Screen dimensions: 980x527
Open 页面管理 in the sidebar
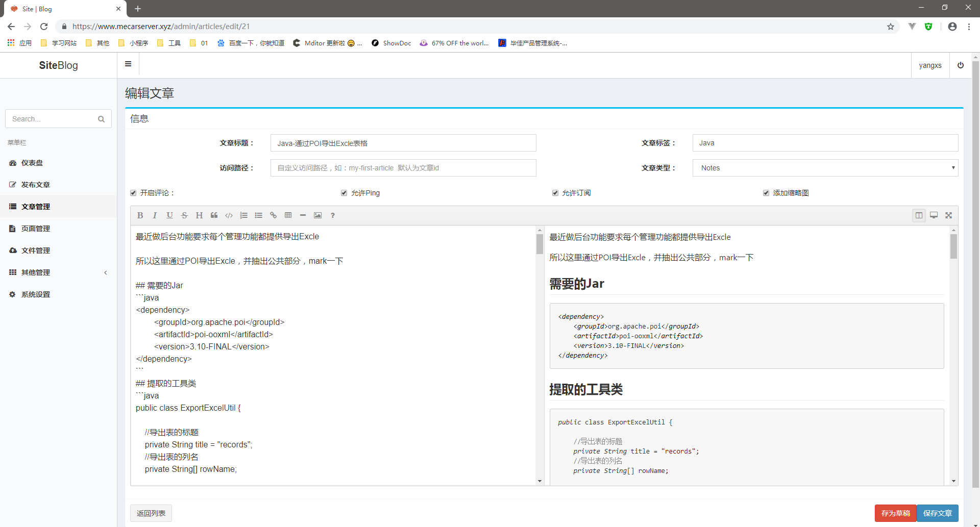(x=58, y=229)
